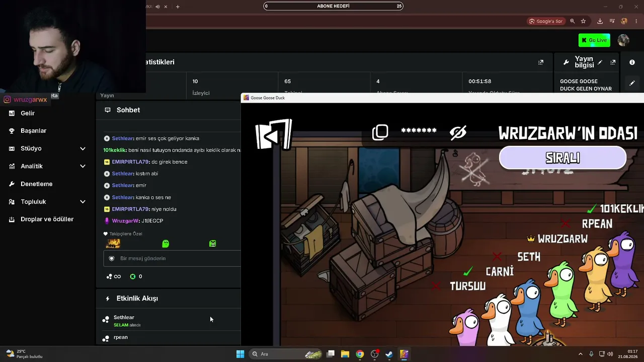Click the Denetleme hammer icon
Screen dimensions: 644x362
tap(12, 184)
